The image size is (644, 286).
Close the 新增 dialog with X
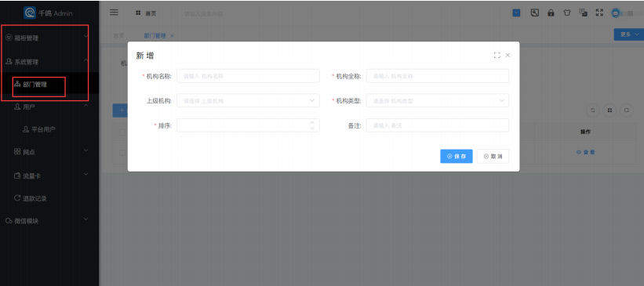[x=508, y=55]
